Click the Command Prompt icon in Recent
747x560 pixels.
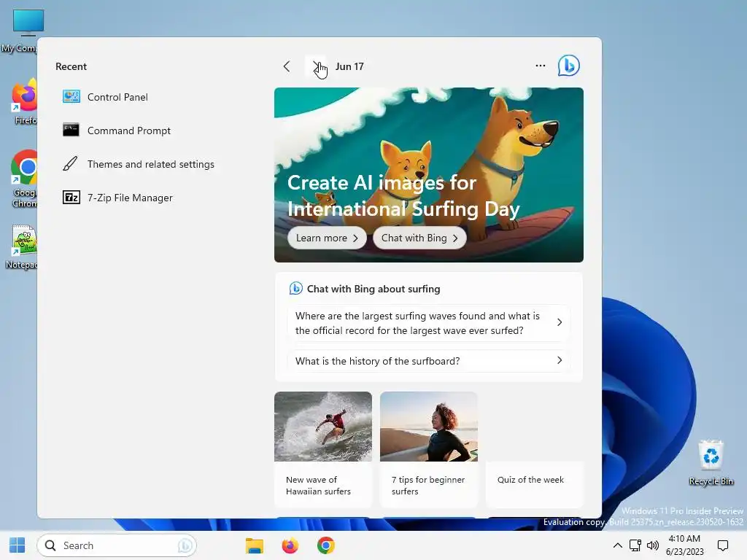[x=71, y=130]
